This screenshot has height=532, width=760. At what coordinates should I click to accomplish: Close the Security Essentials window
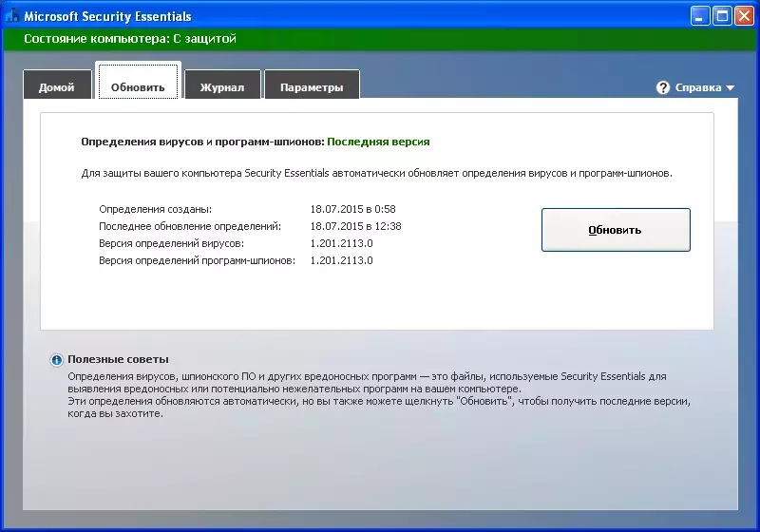coord(744,16)
